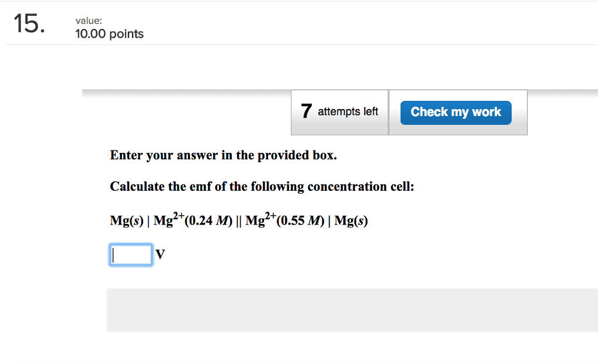The image size is (598, 364).
Task: Click the 7 attempts left indicator
Action: tap(339, 111)
